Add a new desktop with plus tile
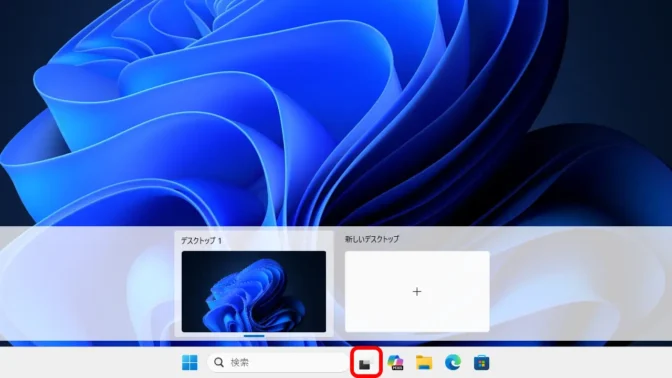The image size is (672, 378). point(417,291)
